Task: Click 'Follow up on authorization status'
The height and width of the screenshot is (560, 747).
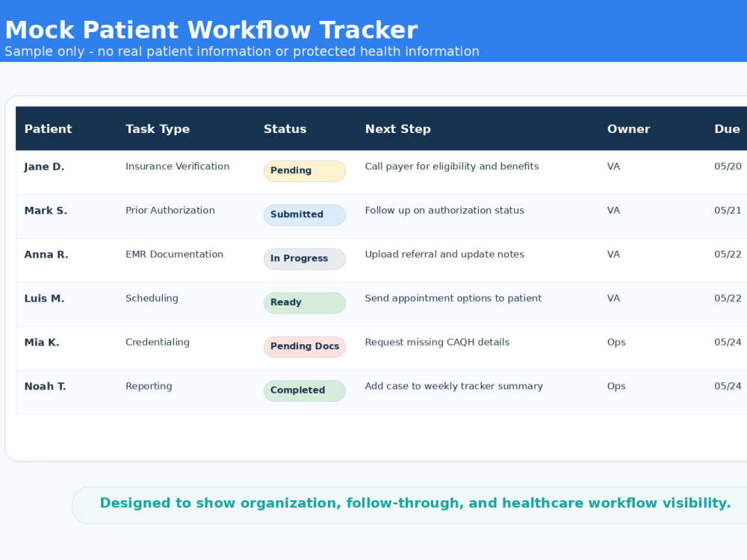Action: (x=444, y=210)
